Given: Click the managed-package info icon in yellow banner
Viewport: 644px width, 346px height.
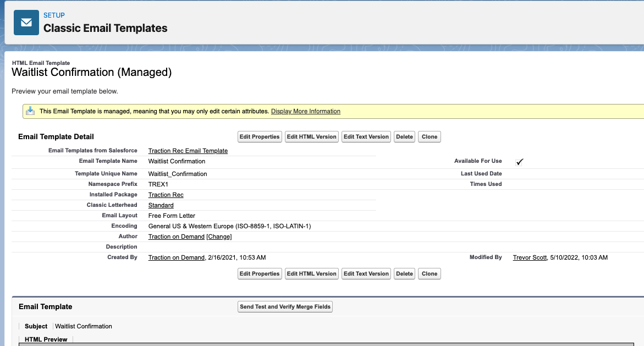Looking at the screenshot, I should click(30, 111).
